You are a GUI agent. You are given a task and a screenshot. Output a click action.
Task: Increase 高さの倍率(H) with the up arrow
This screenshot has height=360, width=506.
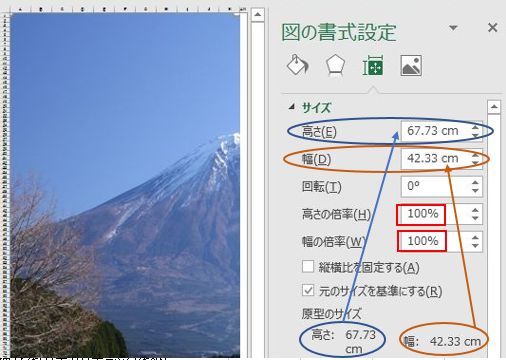(x=476, y=210)
